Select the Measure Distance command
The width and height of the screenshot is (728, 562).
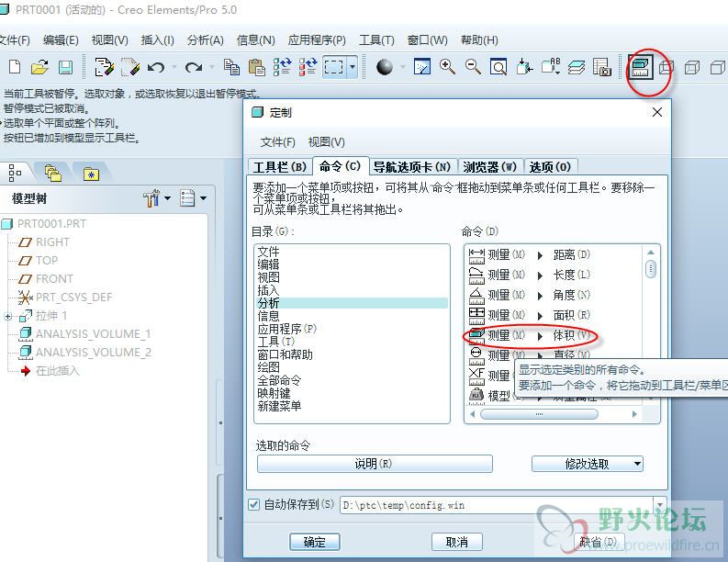[530, 254]
